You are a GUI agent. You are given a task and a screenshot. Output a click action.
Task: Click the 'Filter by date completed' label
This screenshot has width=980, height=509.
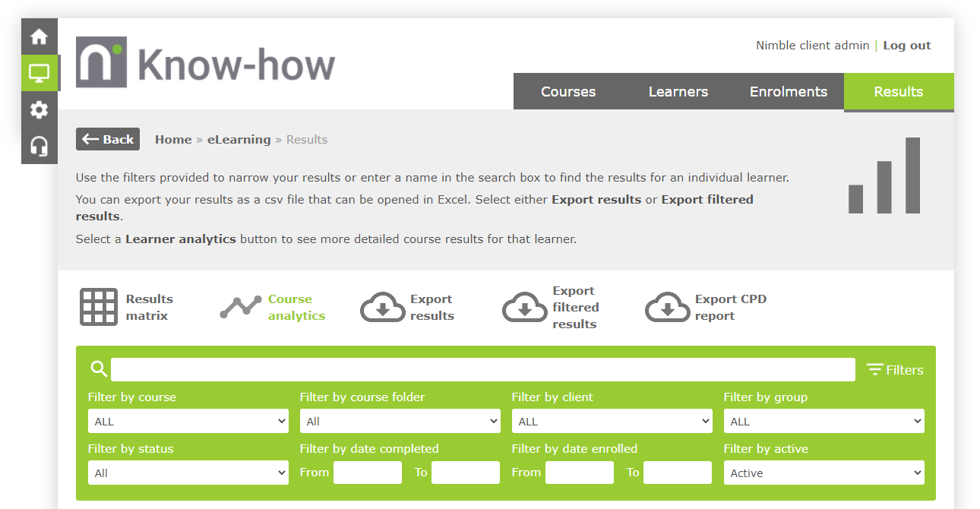coord(369,449)
